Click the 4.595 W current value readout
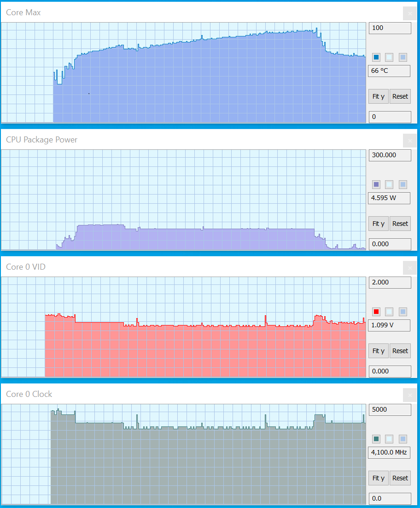This screenshot has height=508, width=420. coord(389,198)
